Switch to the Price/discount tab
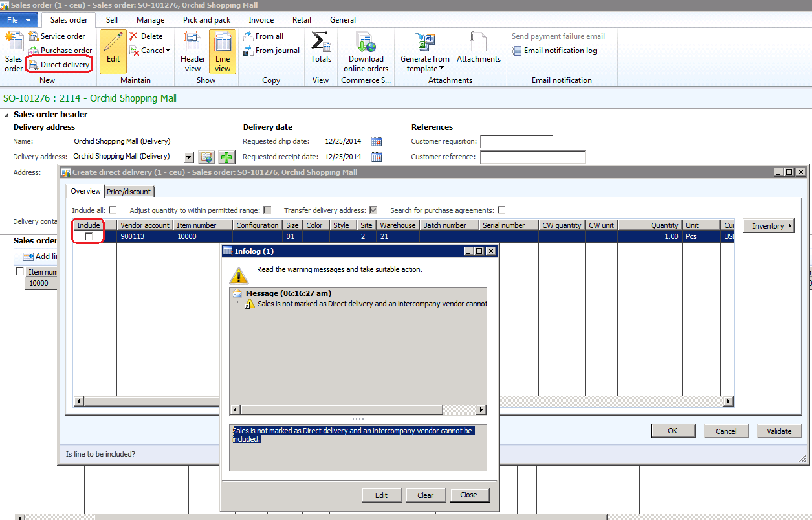The width and height of the screenshot is (812, 520). [x=129, y=192]
